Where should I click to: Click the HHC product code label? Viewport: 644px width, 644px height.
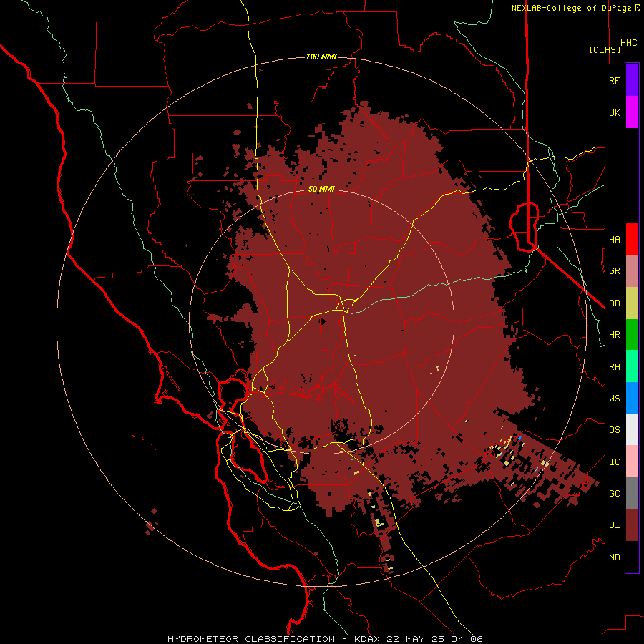pyautogui.click(x=628, y=43)
